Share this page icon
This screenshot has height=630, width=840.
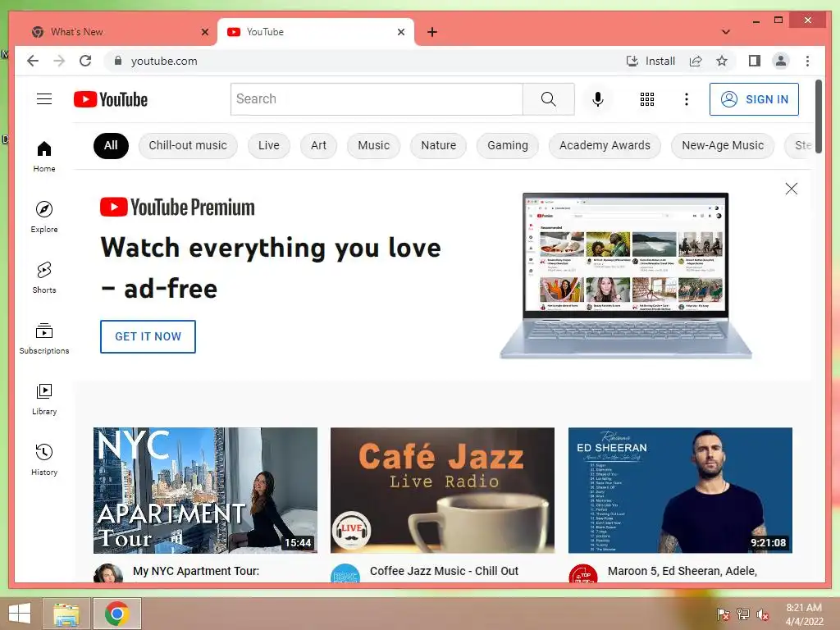pos(696,61)
